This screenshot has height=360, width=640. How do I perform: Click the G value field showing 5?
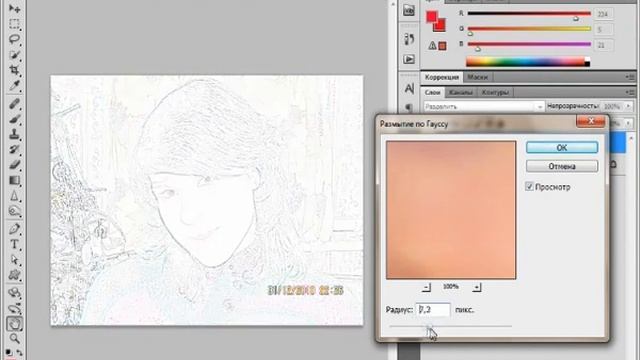point(604,29)
